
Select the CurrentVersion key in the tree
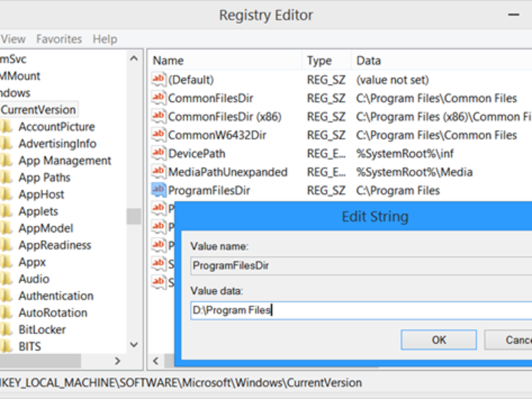[x=39, y=110]
